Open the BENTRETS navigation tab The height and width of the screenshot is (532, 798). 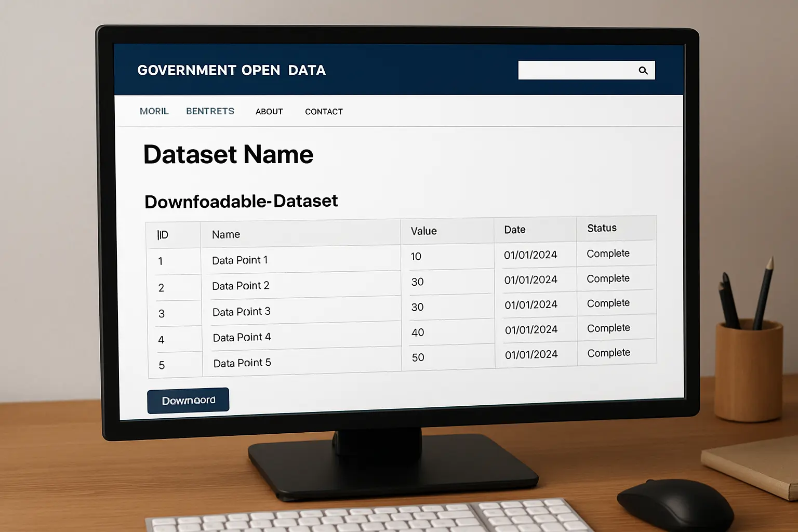[x=210, y=111]
